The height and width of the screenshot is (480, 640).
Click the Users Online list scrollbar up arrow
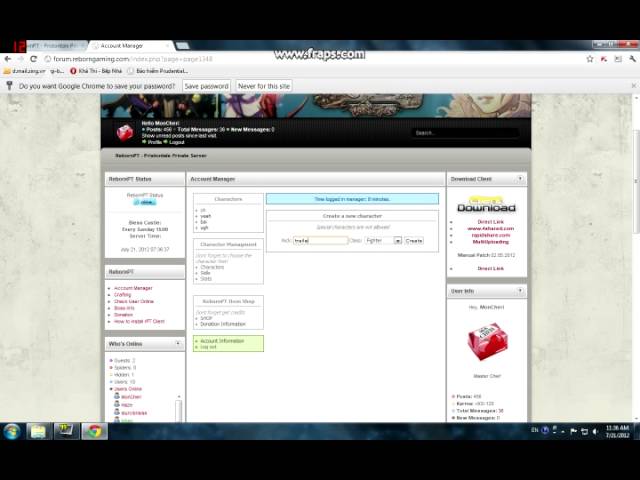click(x=178, y=397)
